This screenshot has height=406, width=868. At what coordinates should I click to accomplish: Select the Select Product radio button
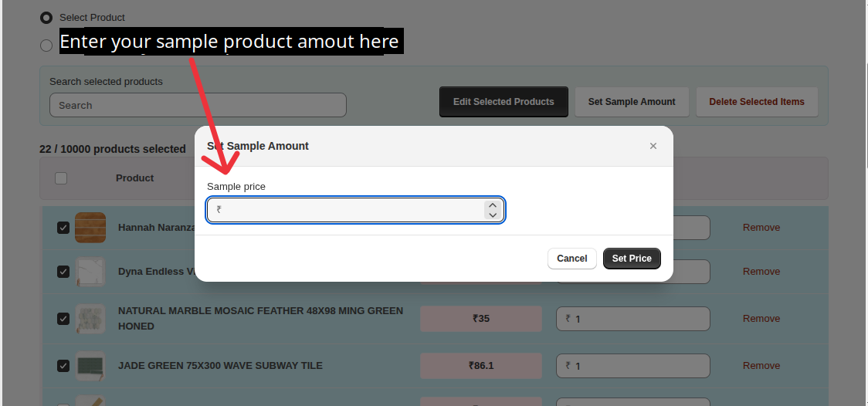click(x=46, y=18)
